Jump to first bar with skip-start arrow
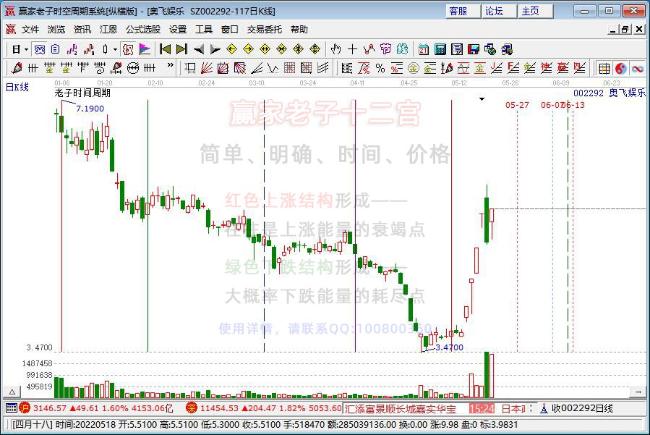Viewport: 650px width, 435px height. 165,49
